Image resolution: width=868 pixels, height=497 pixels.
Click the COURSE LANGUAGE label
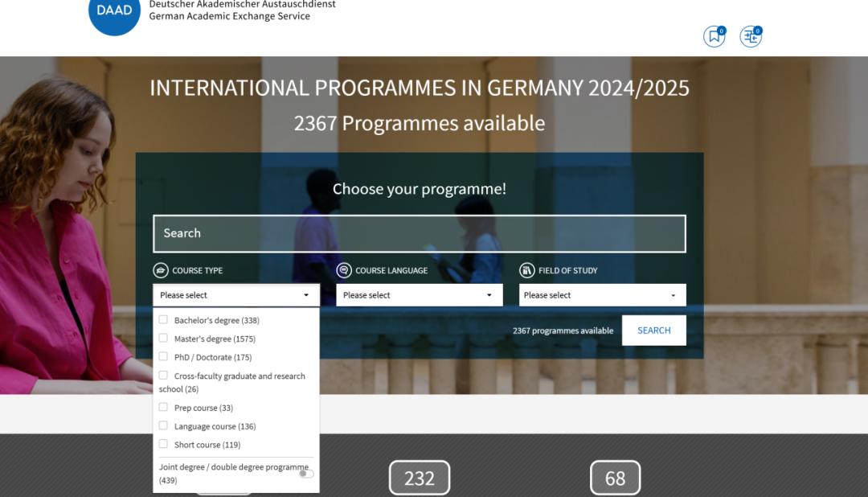[391, 270]
